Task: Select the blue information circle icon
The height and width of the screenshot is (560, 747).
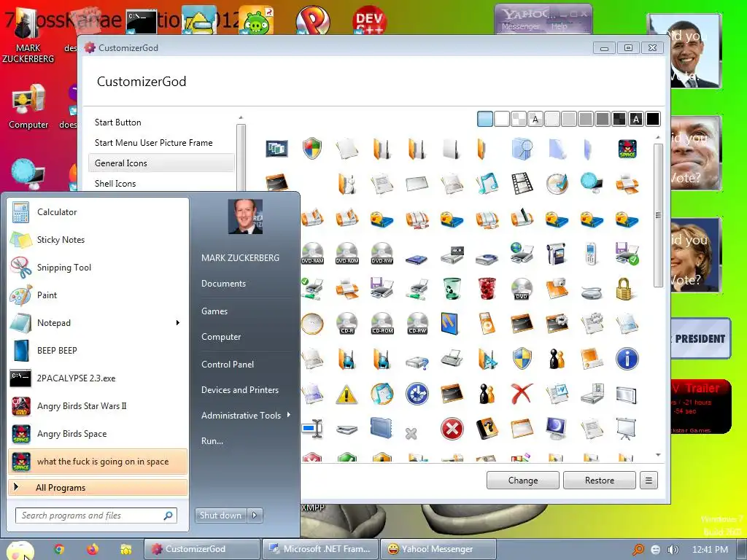Action: click(627, 359)
